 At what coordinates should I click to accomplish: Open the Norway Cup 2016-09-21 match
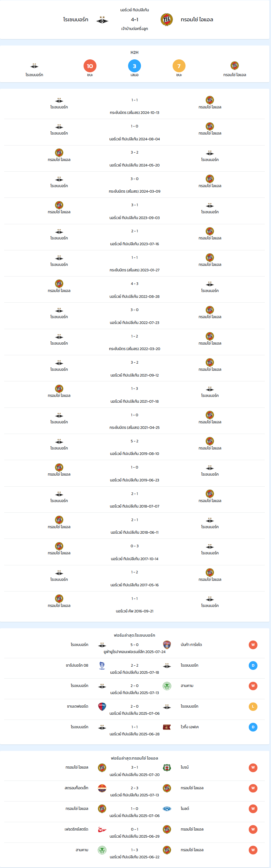click(x=135, y=604)
